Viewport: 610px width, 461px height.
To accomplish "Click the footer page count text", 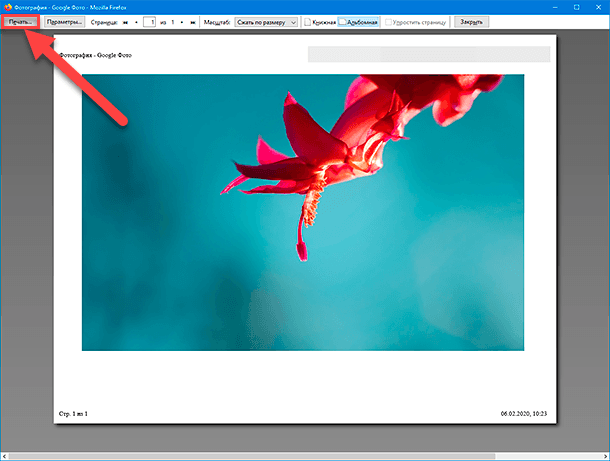I will tap(73, 413).
